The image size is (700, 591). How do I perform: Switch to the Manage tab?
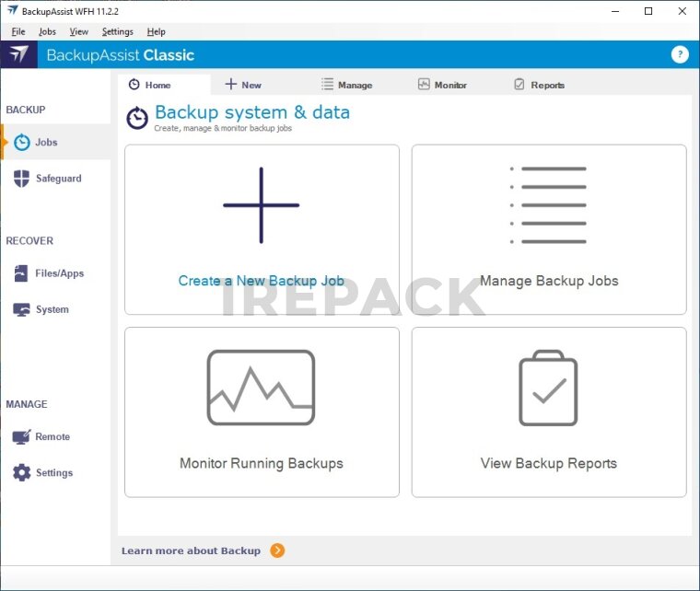347,85
